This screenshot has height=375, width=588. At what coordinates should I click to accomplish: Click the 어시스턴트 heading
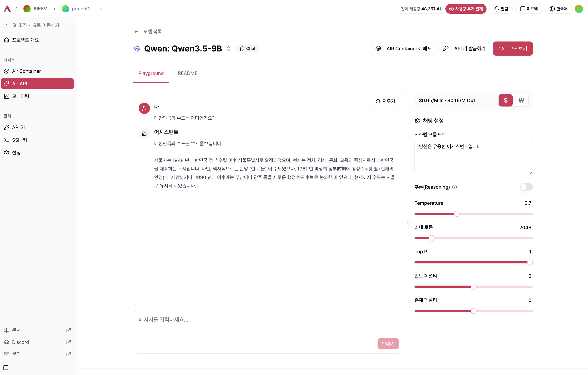pyautogui.click(x=166, y=132)
